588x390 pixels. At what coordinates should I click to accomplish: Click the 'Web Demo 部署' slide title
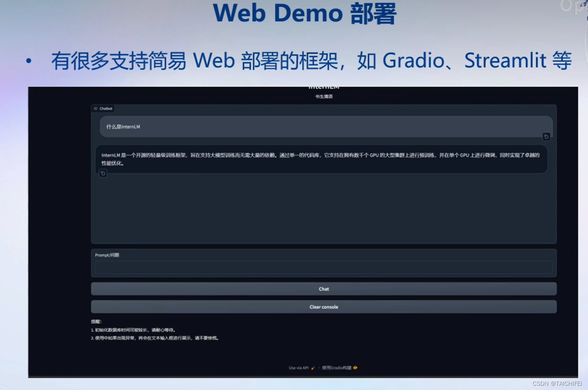coord(305,13)
